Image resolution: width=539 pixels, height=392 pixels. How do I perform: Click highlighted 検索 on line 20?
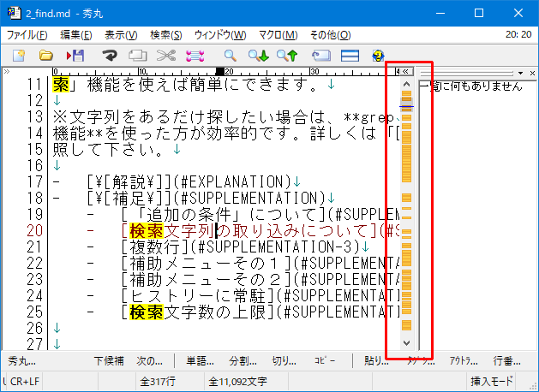[x=146, y=231]
